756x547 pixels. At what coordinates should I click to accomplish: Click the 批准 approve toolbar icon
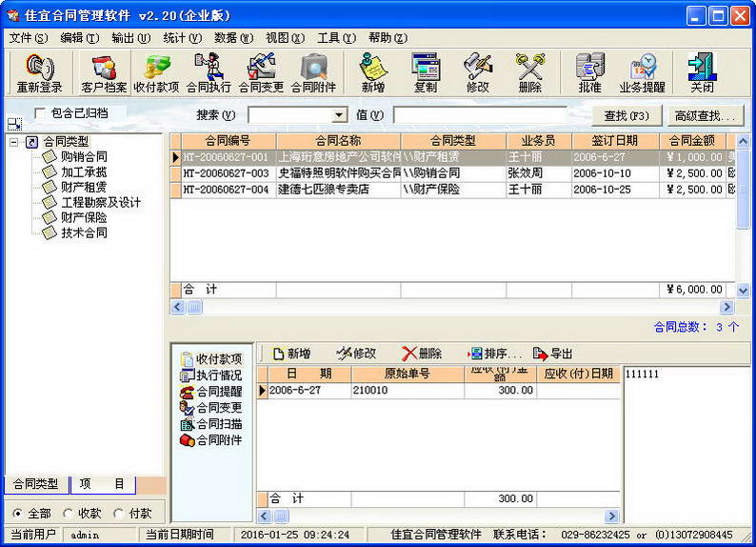pos(589,73)
